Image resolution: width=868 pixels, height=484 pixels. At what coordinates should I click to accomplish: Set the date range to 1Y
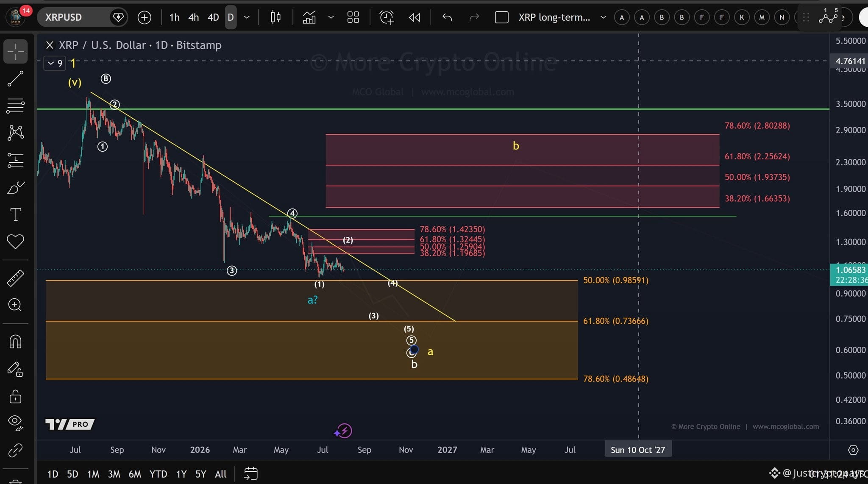tap(181, 474)
